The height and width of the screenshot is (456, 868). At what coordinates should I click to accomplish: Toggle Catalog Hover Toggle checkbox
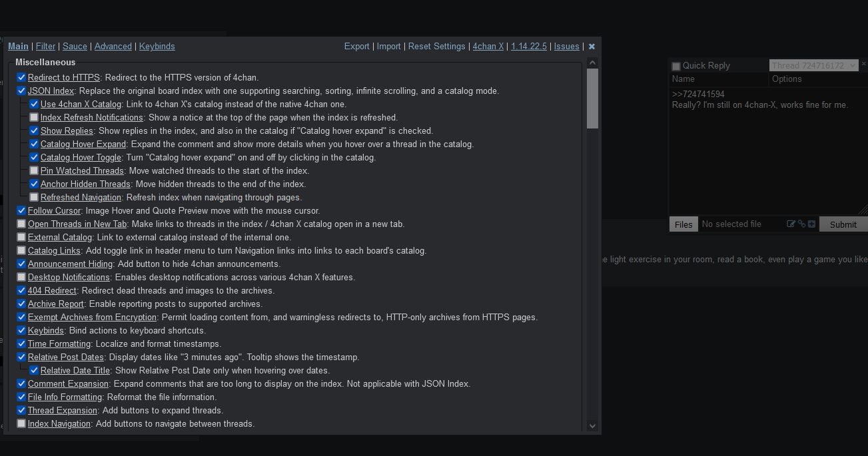click(34, 157)
